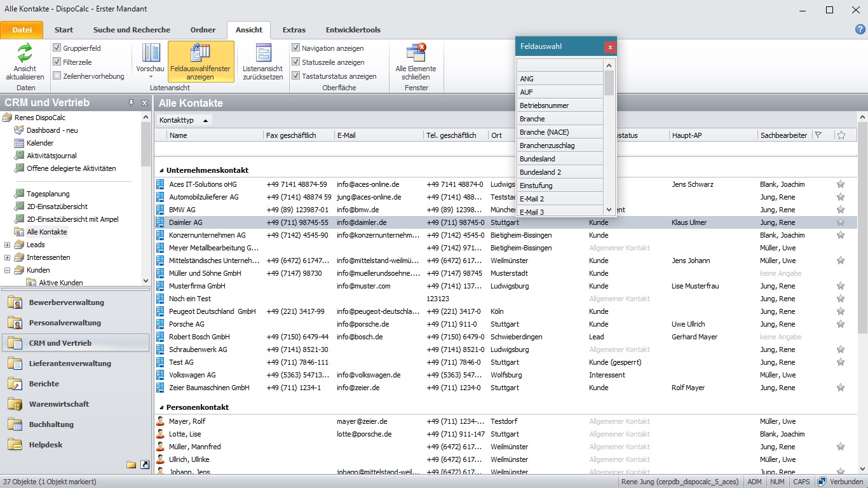The image size is (868, 488).
Task: Toggle Statuszeile anzeigen checkbox
Action: pyautogui.click(x=296, y=62)
